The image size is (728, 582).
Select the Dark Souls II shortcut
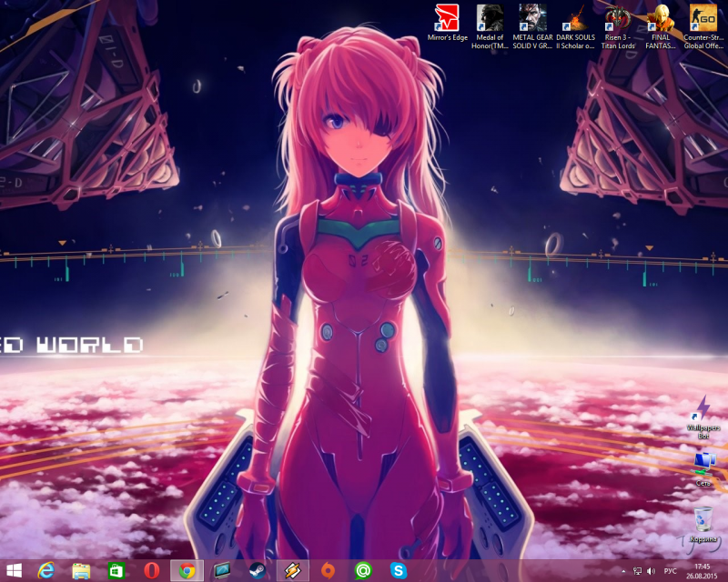575,27
